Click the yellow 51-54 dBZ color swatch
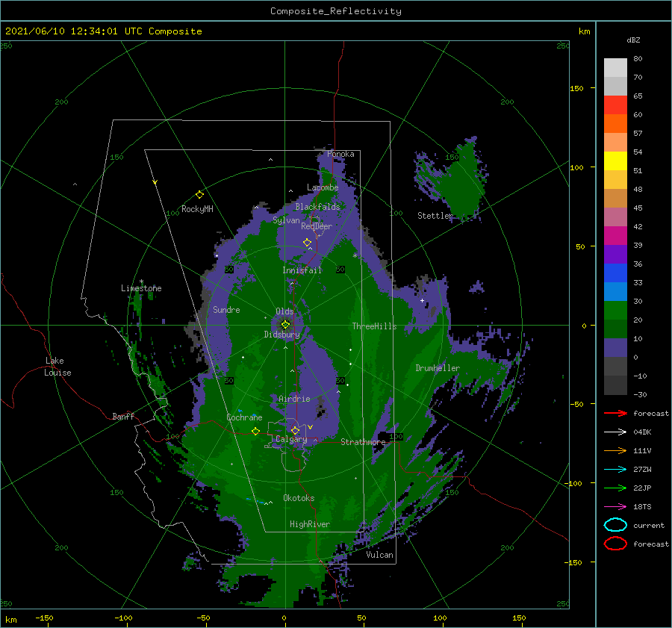Image resolution: width=672 pixels, height=628 pixels. pos(615,161)
